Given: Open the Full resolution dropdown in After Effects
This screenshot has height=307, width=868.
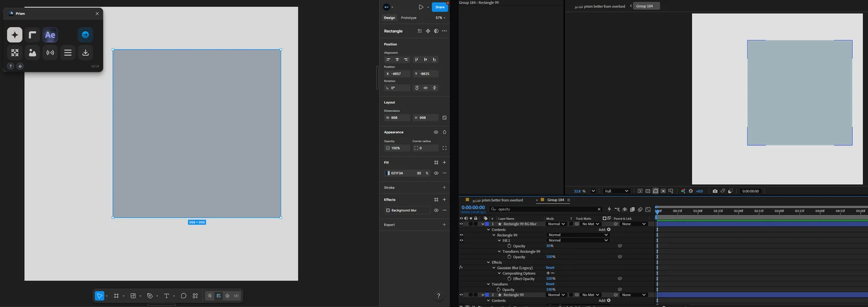Looking at the screenshot, I should (x=617, y=191).
